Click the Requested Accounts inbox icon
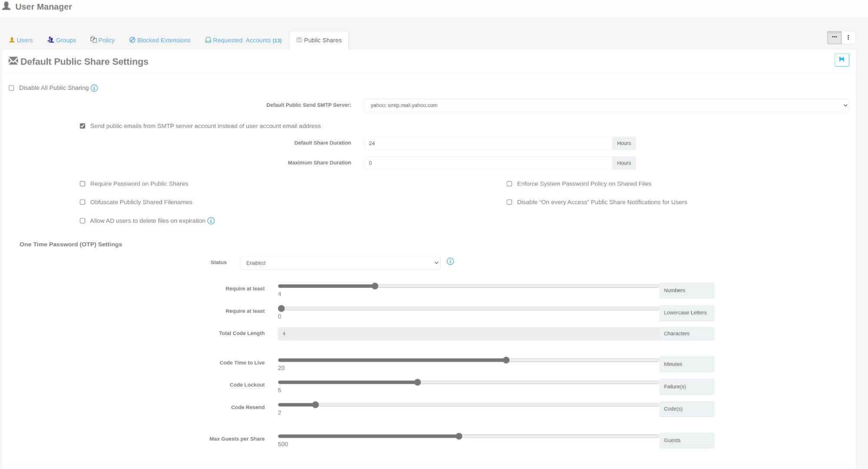The width and height of the screenshot is (868, 469). (208, 40)
